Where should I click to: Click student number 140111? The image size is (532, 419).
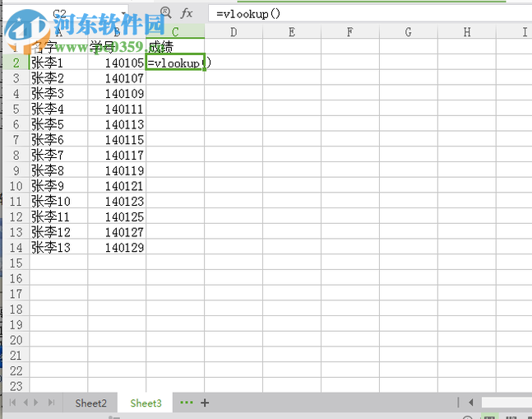[117, 109]
